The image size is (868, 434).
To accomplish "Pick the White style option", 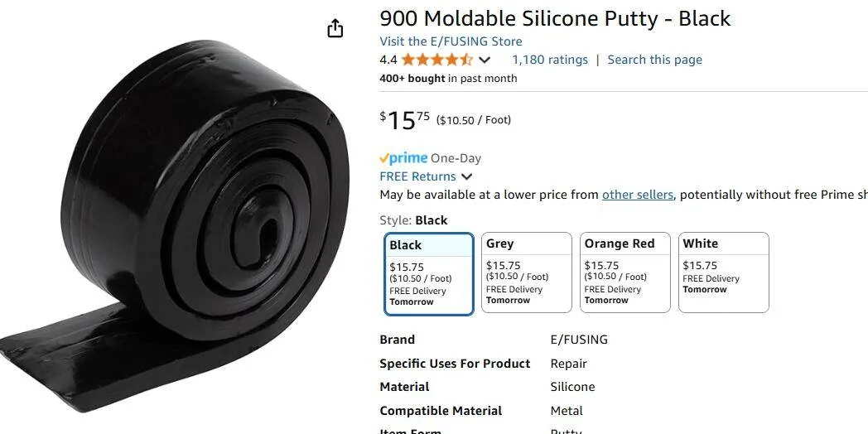I will tap(723, 272).
